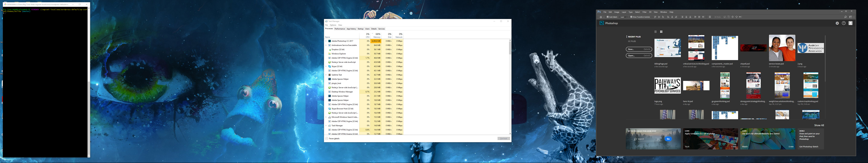
Task: Click the user profile icon in Photoshop
Action: click(x=851, y=23)
